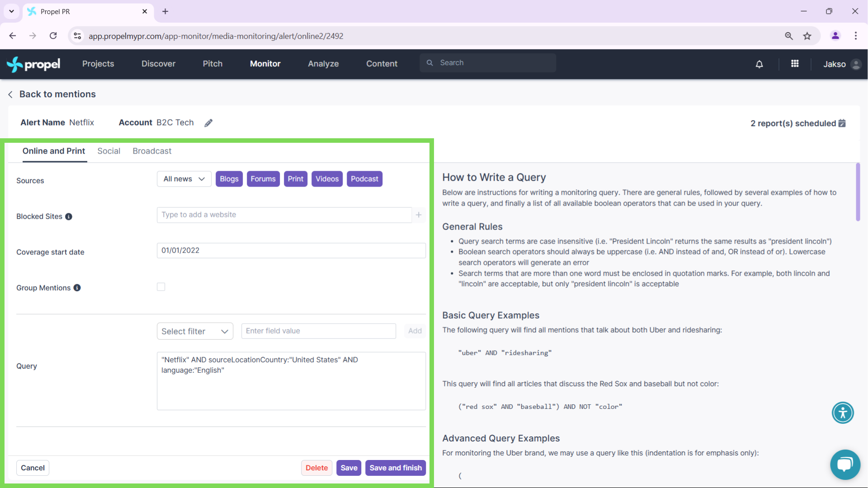Open the Select filter dropdown

click(x=195, y=331)
